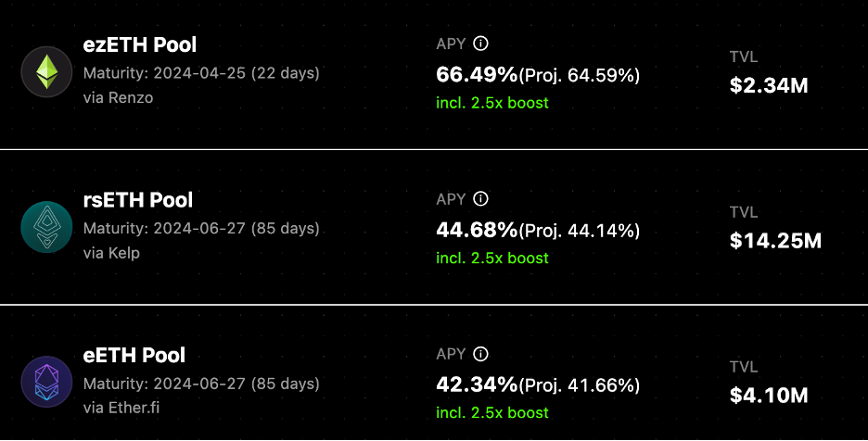Click the 42.34% APY value
This screenshot has width=868, height=441.
[477, 384]
